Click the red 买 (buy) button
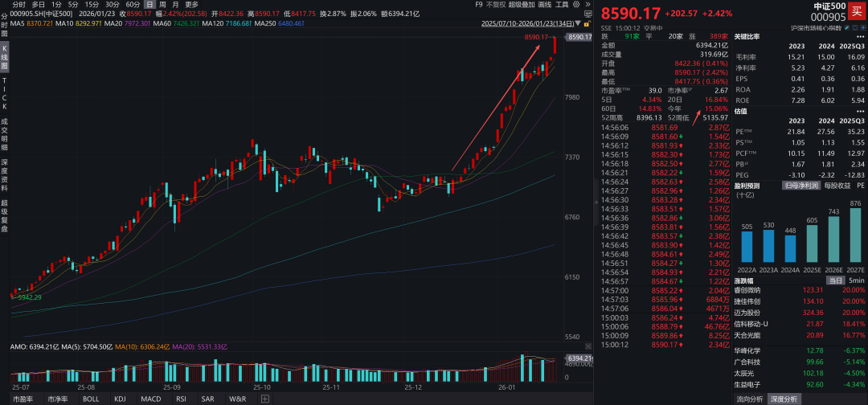Image resolution: width=868 pixels, height=405 pixels. coord(856,11)
